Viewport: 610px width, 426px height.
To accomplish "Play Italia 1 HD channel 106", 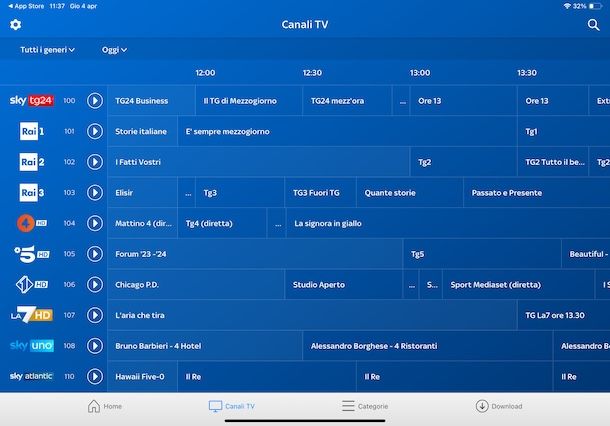I will pyautogui.click(x=95, y=284).
